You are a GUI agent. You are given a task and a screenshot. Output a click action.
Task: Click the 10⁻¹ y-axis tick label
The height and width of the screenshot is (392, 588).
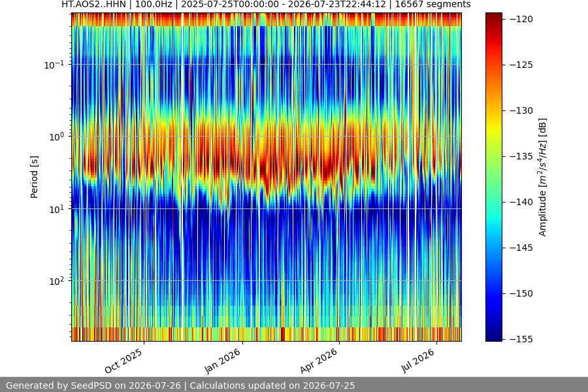pos(54,65)
